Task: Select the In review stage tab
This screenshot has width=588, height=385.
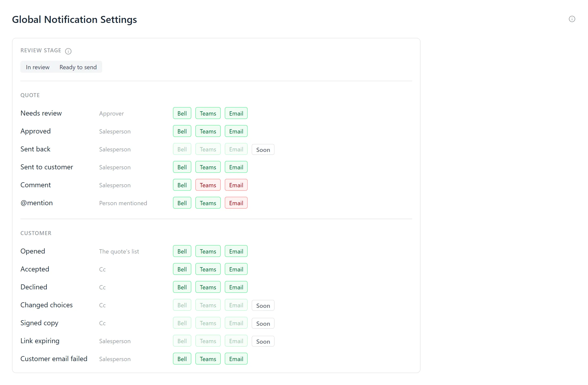Action: pos(38,67)
